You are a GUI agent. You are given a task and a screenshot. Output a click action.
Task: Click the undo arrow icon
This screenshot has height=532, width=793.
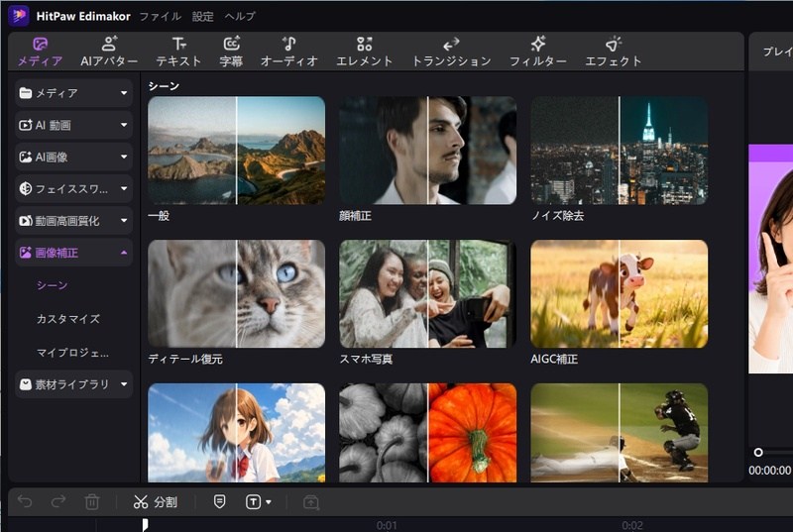pos(25,501)
